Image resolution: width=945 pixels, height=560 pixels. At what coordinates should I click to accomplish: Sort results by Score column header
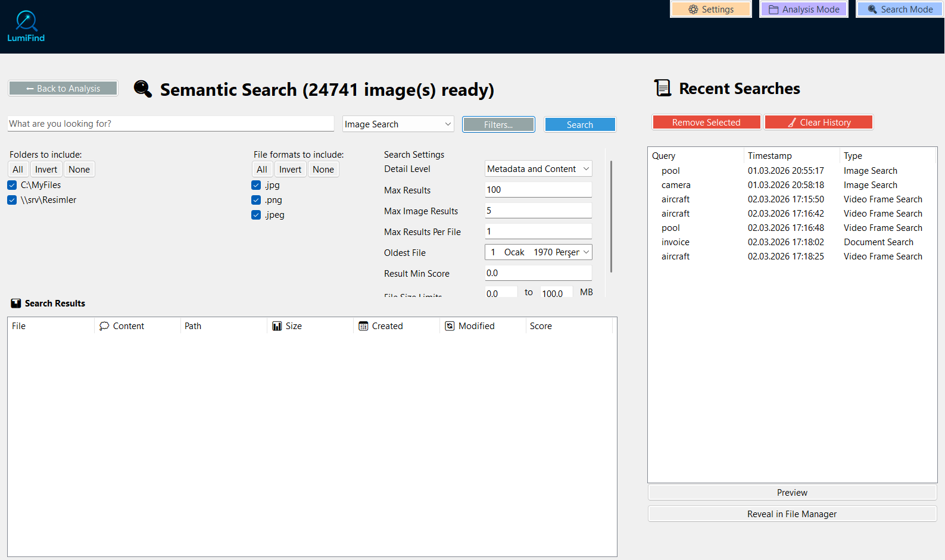(569, 326)
